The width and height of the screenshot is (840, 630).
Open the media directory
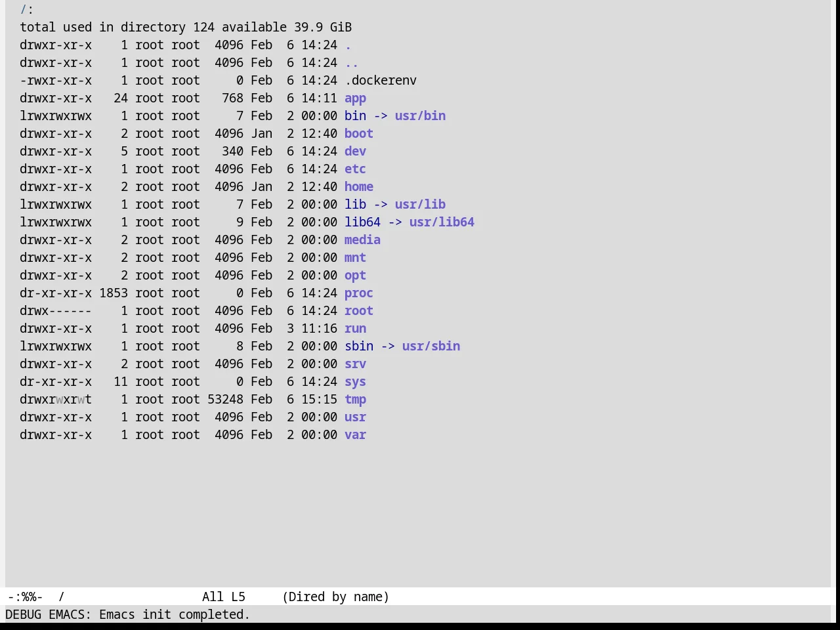point(362,240)
